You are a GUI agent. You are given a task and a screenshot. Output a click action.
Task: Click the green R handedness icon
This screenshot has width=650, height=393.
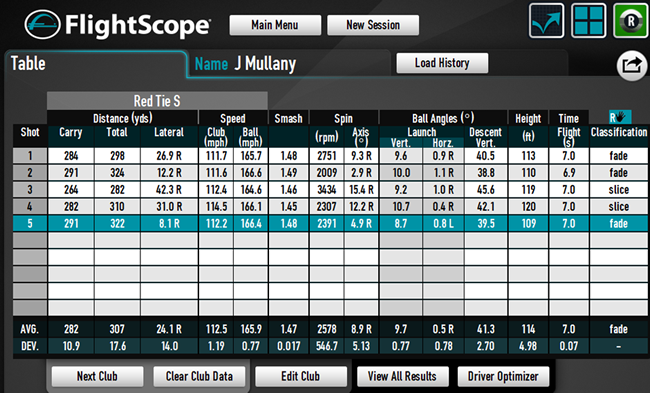[x=631, y=21]
